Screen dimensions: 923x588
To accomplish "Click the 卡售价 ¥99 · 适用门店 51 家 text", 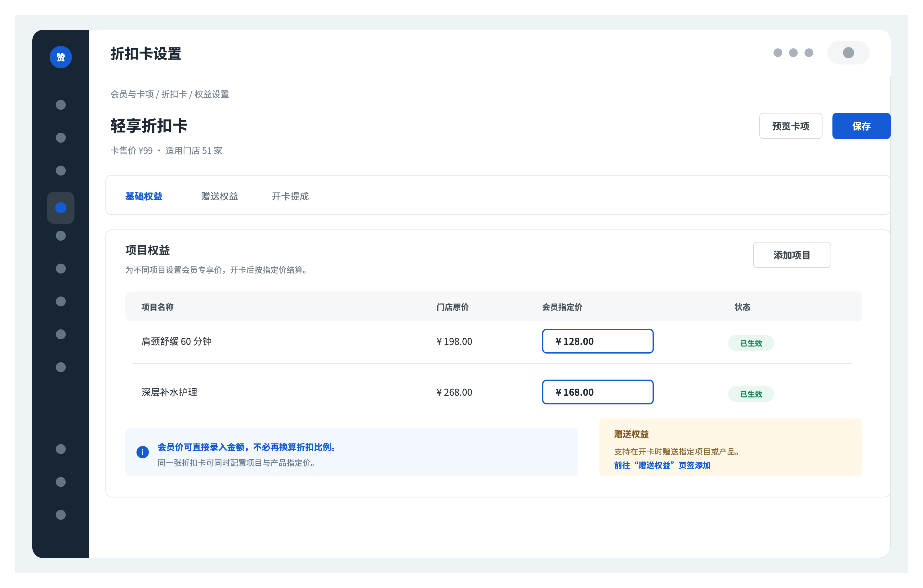I will coord(166,151).
